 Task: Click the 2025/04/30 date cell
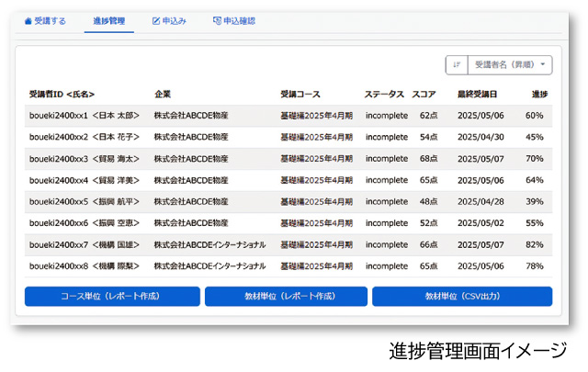pos(481,137)
